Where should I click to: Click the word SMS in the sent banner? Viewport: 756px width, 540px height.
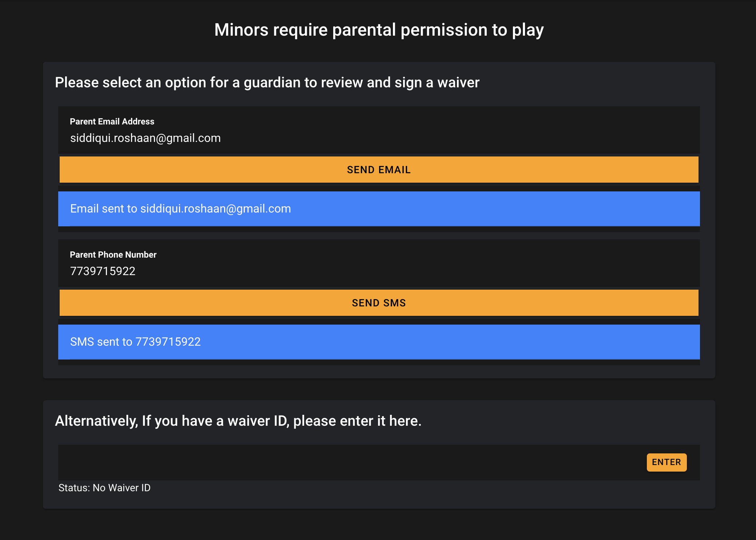click(82, 342)
